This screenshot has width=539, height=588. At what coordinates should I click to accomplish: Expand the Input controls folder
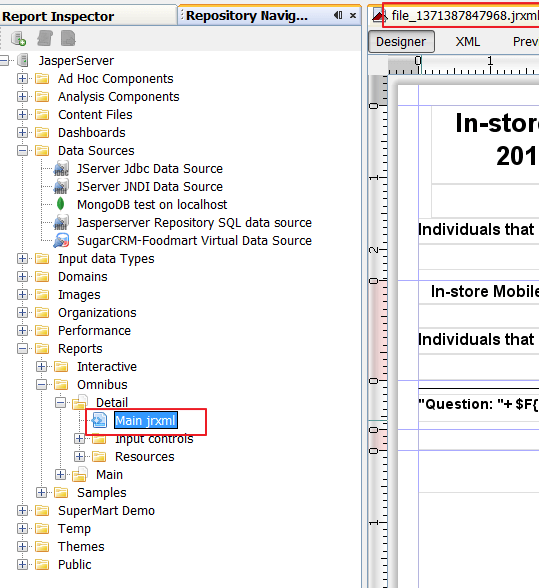(x=79, y=438)
